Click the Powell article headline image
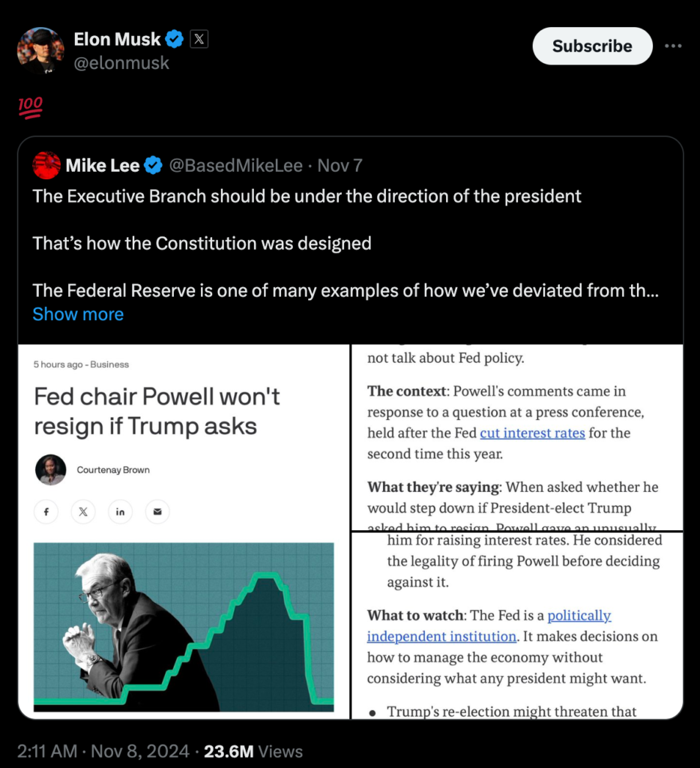Screen dimensions: 700x768 (183, 625)
